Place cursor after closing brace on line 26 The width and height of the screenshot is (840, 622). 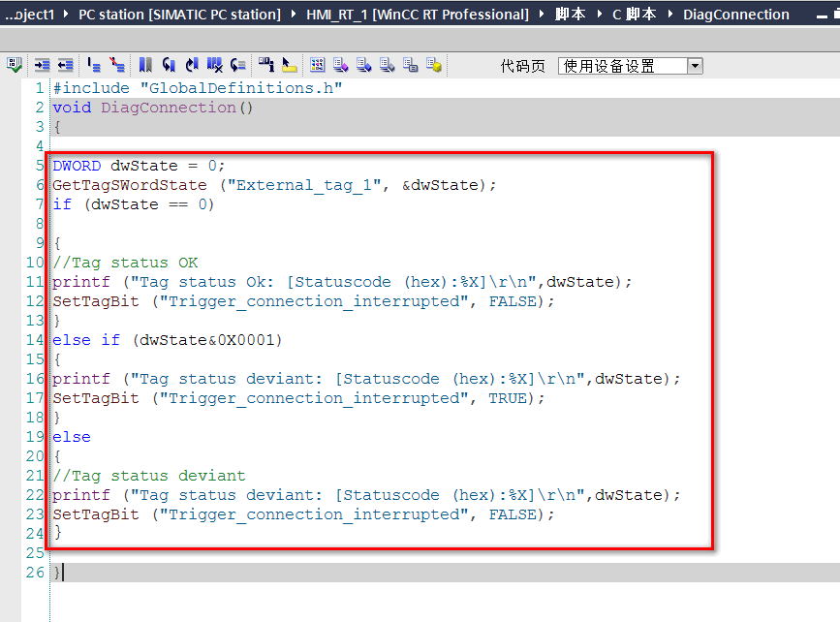62,573
